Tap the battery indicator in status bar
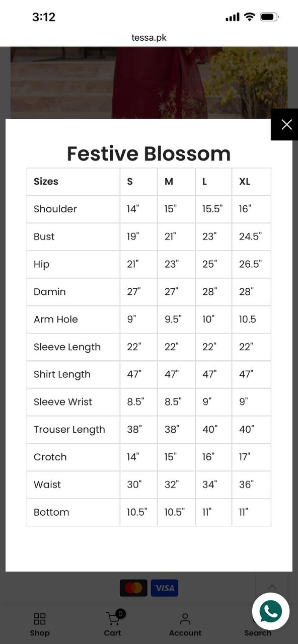Image resolution: width=298 pixels, height=644 pixels. pos(269,17)
